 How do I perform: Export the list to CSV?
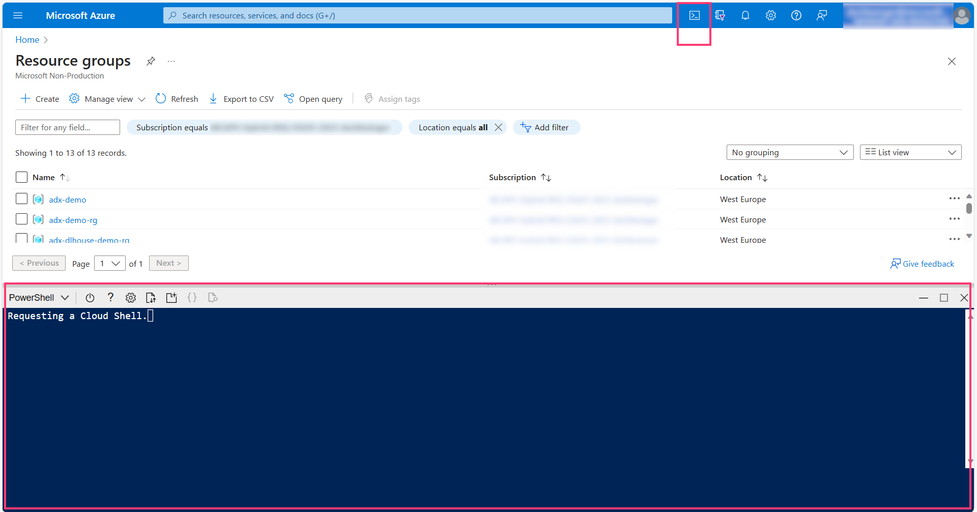[x=241, y=98]
